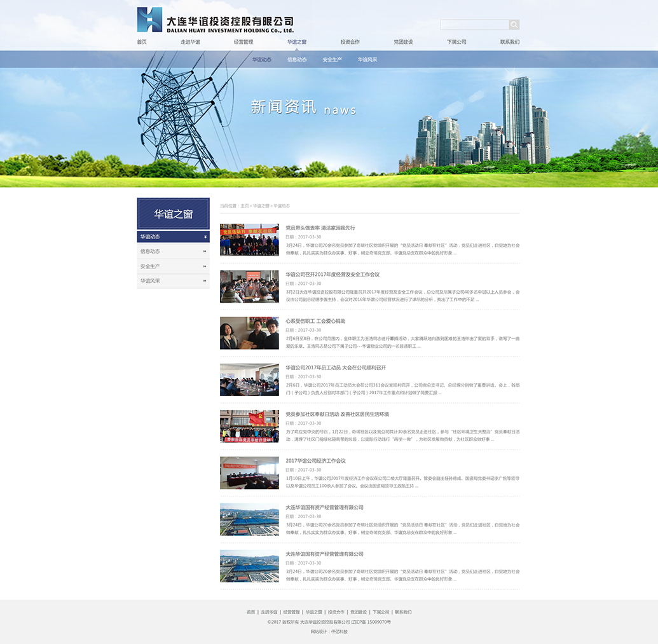Select 投资合作 in the top navigation

click(350, 42)
